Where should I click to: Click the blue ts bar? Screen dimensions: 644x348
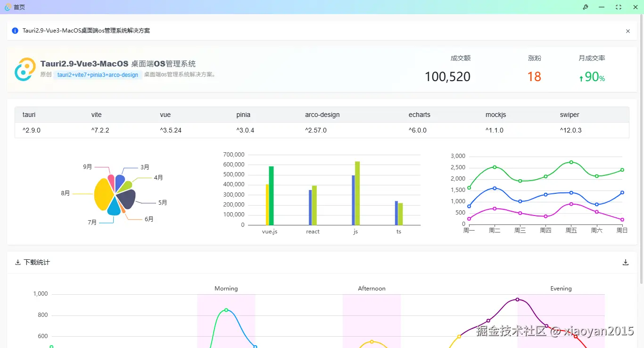[396, 213]
